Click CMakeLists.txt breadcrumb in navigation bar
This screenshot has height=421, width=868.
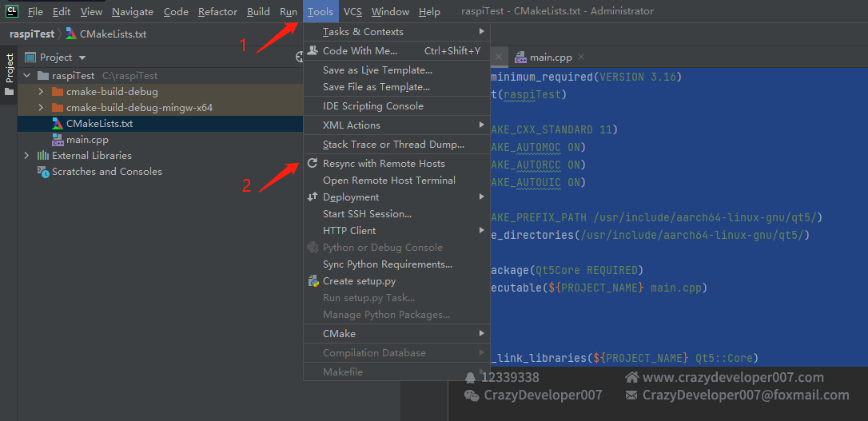pos(113,34)
